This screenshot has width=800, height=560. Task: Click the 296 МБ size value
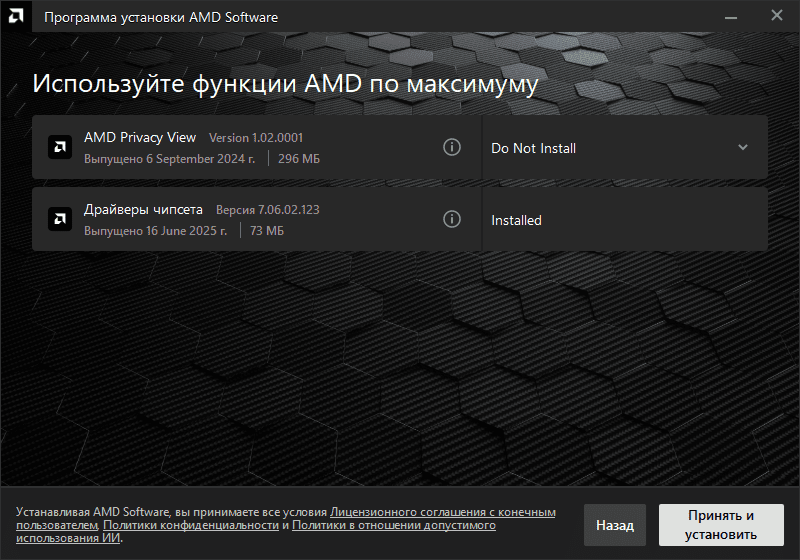pyautogui.click(x=299, y=159)
